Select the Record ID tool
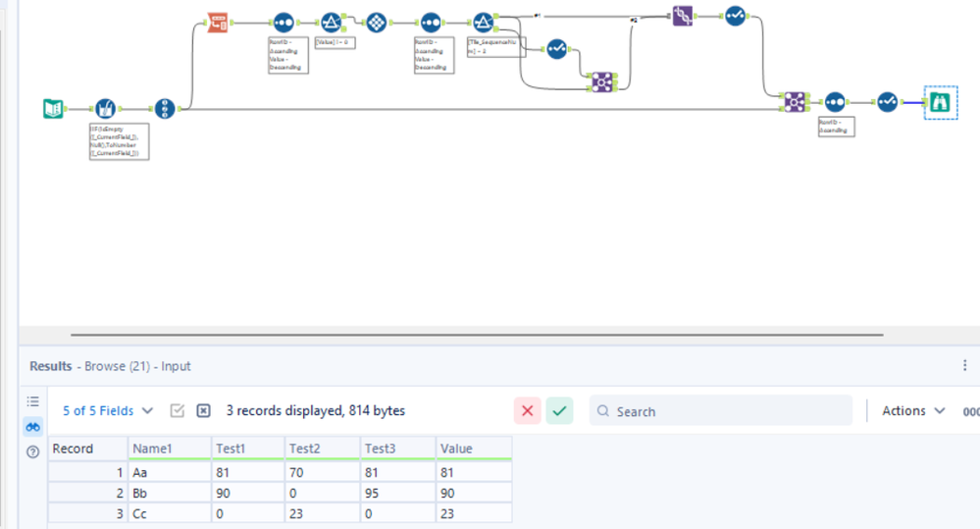980x529 pixels. (165, 108)
